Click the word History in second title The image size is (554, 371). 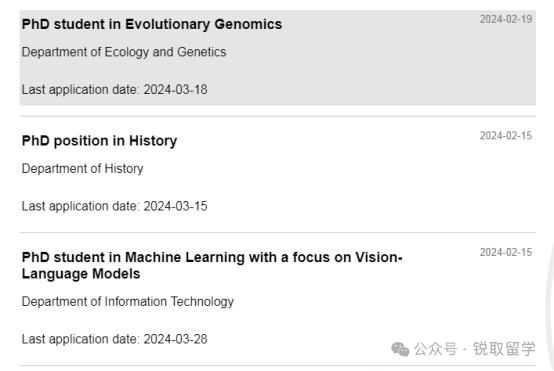tap(153, 141)
